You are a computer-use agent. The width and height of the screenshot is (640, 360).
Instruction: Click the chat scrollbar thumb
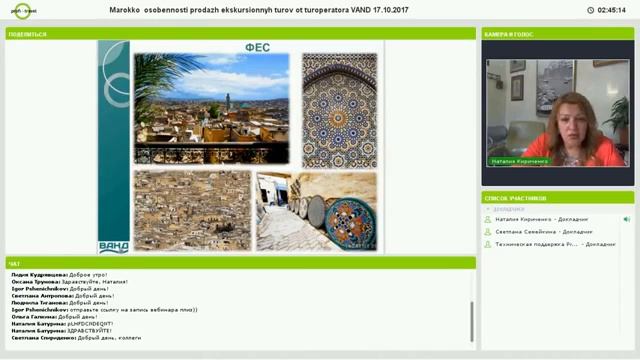472,321
